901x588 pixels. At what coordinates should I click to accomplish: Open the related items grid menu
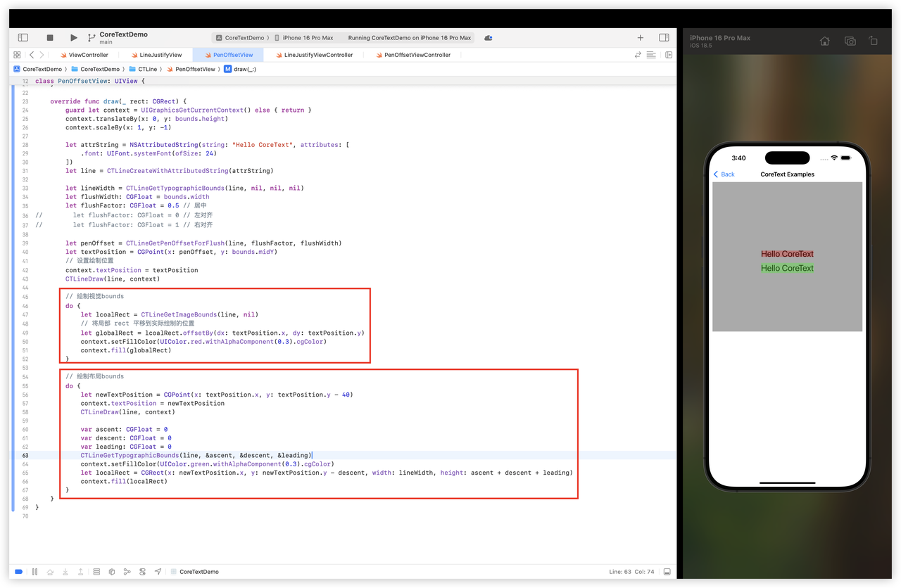pyautogui.click(x=17, y=55)
